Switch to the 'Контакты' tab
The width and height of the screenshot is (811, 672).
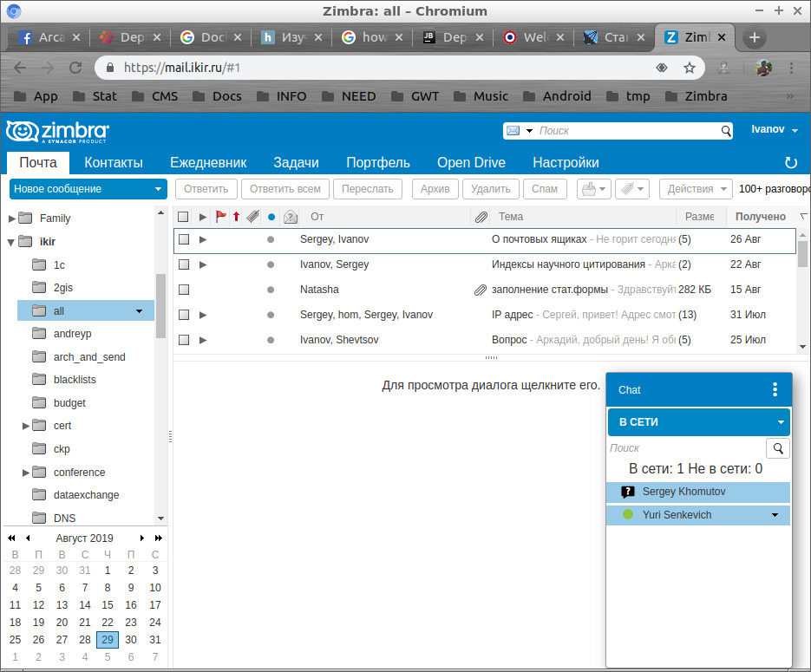[114, 163]
